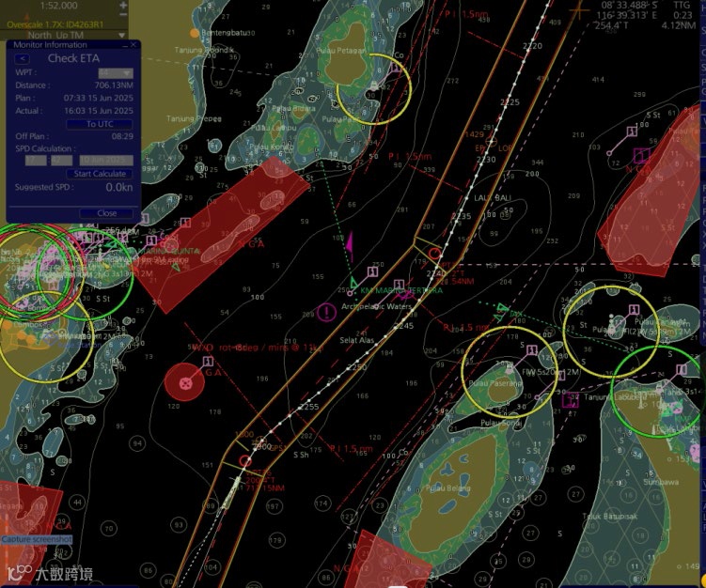This screenshot has height=588, width=706.
Task: Select the magenta exclamation caution symbol
Action: (x=326, y=312)
